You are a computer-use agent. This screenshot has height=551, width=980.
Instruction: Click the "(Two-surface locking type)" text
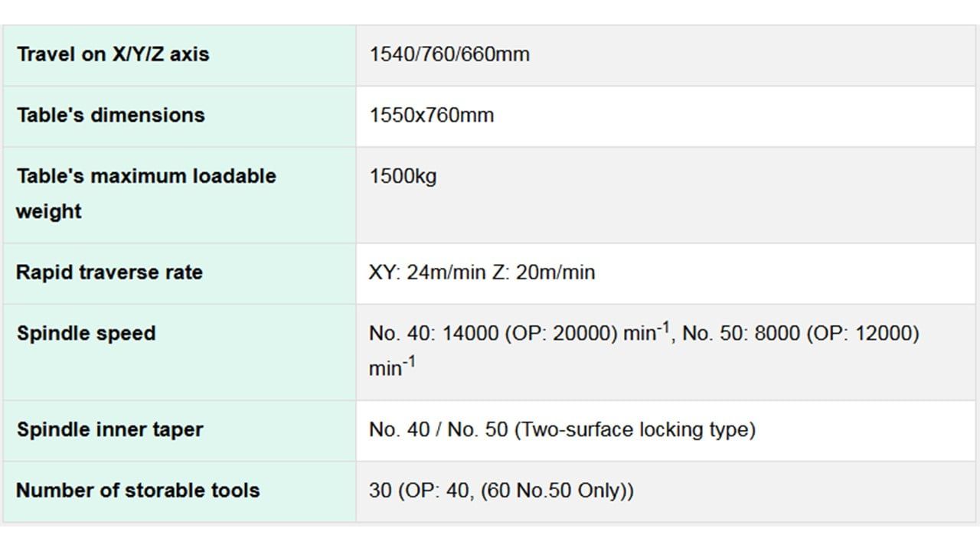coord(635,430)
